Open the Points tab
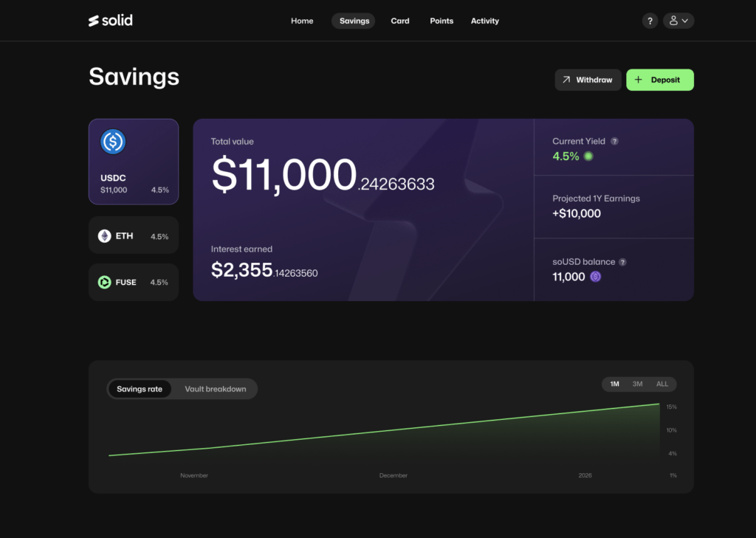756x538 pixels. coord(441,21)
